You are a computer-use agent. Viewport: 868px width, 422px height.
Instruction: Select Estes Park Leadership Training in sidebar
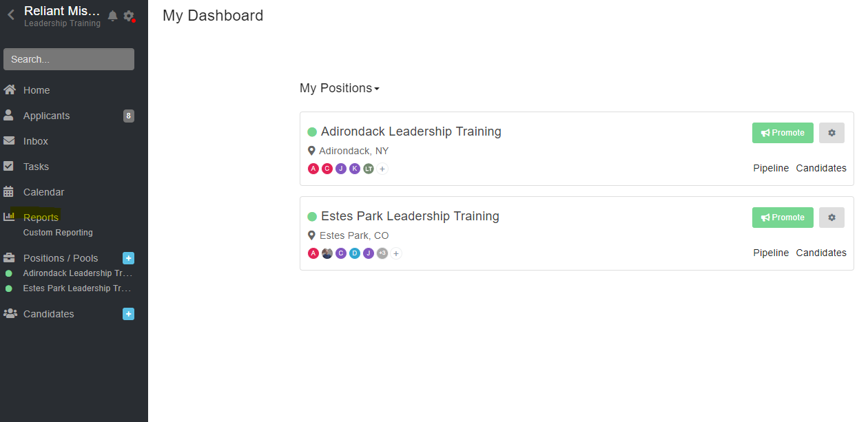(x=76, y=288)
